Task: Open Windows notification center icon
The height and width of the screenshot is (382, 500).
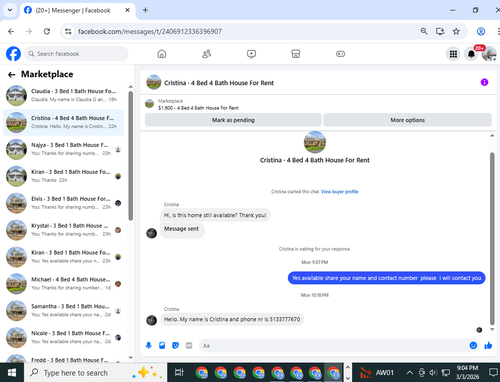Action: tap(493, 372)
